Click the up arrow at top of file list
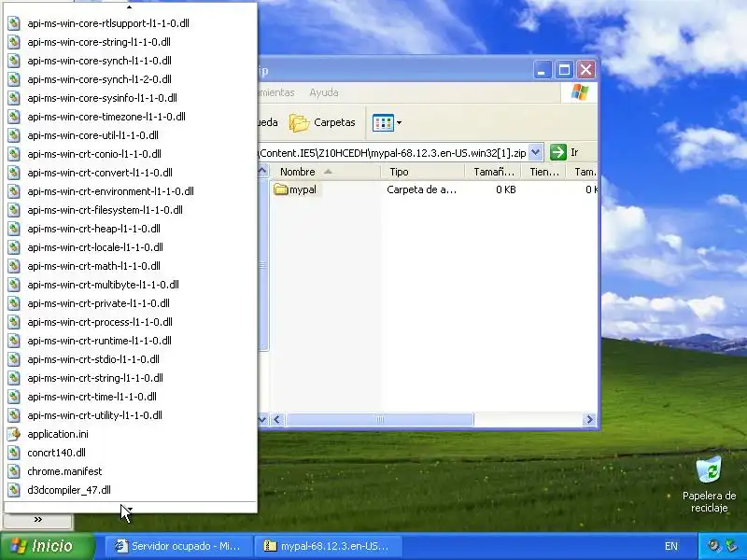 [129, 7]
